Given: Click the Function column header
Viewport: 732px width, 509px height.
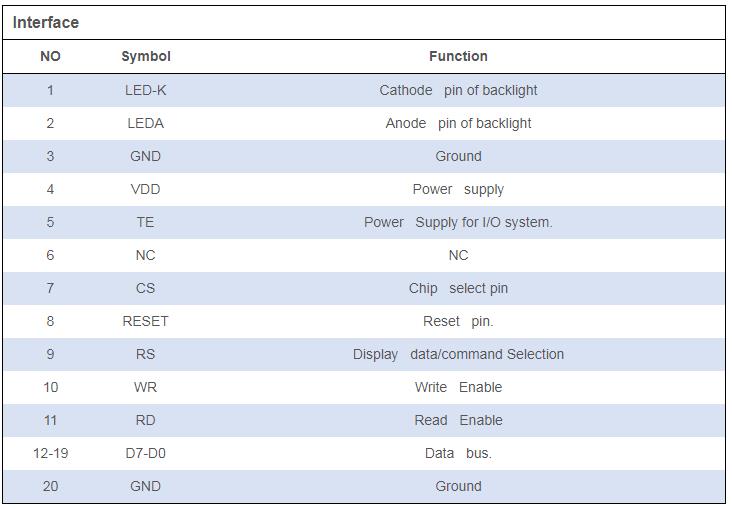Looking at the screenshot, I should (458, 57).
